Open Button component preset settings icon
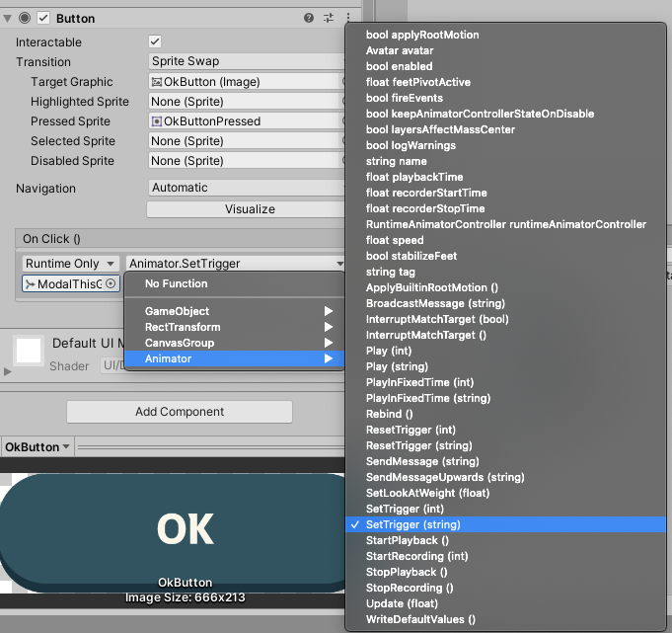Image resolution: width=672 pixels, height=633 pixels. [329, 18]
